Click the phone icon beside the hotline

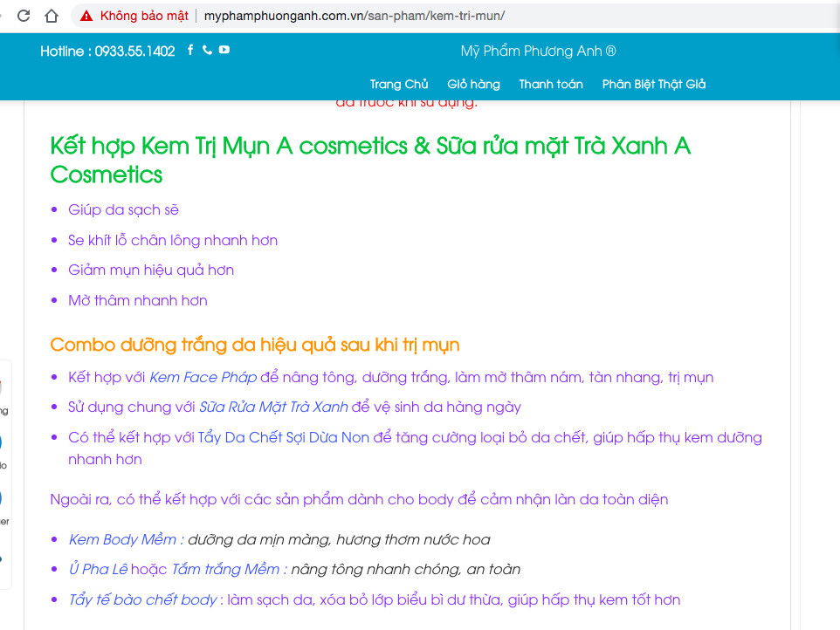point(207,51)
